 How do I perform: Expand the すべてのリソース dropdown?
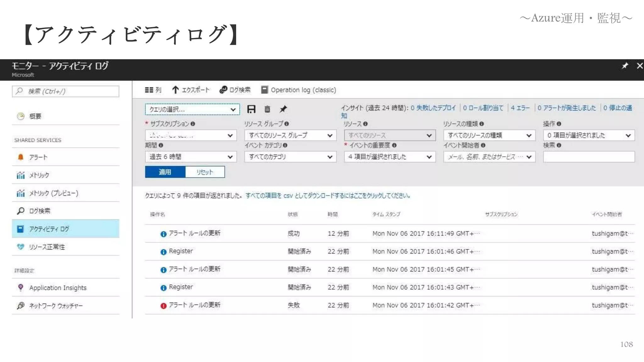[390, 135]
